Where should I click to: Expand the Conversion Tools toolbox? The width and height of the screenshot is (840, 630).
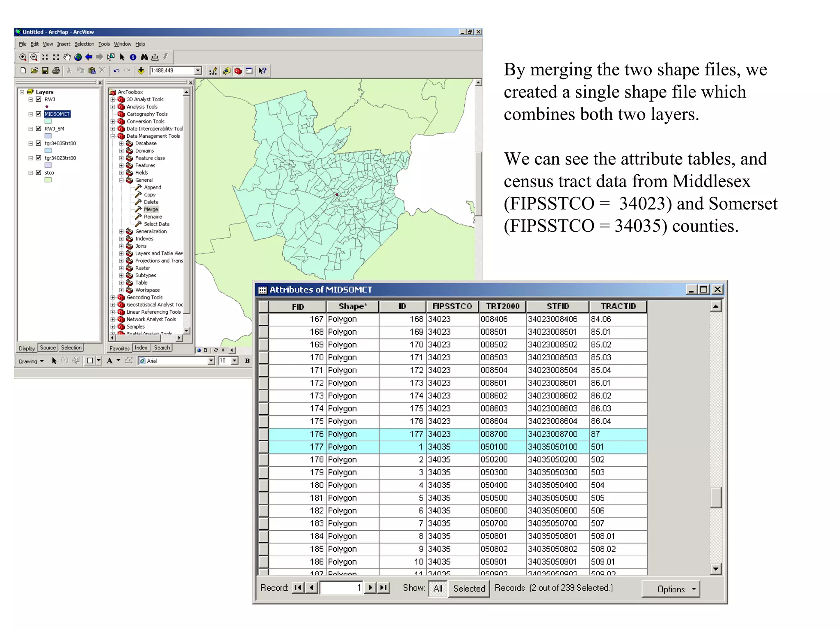click(113, 121)
